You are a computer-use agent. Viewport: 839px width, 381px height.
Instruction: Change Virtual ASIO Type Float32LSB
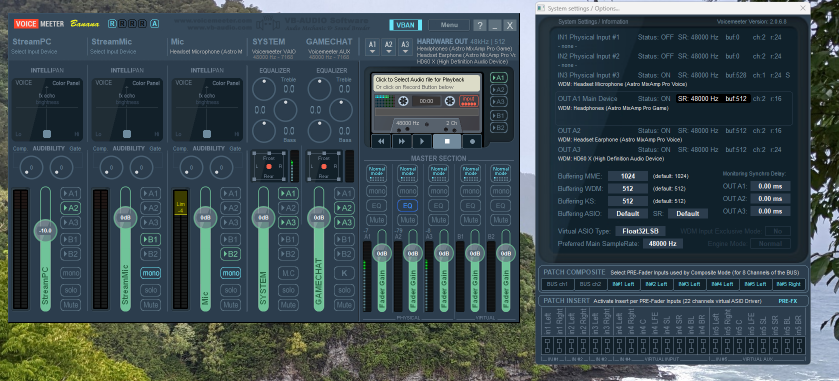point(640,231)
